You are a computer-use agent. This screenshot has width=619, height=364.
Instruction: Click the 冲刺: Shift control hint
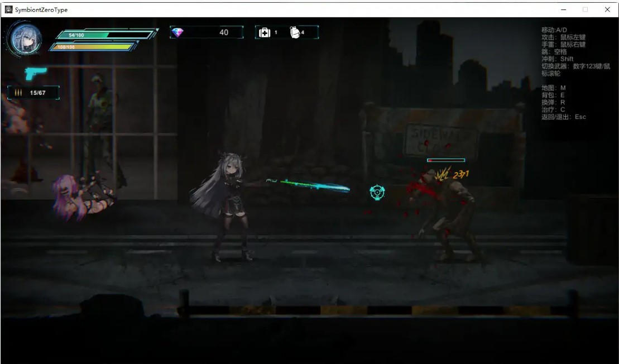tap(557, 59)
